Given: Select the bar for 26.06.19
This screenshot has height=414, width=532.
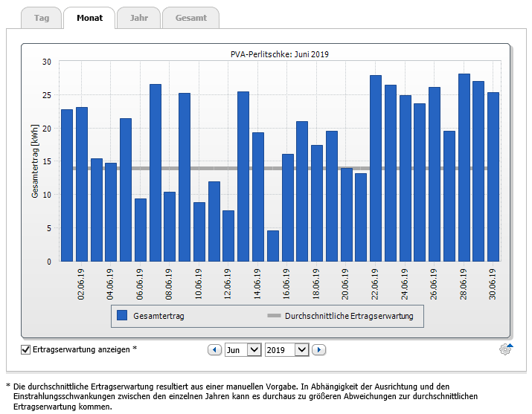Looking at the screenshot, I should pos(435,174).
